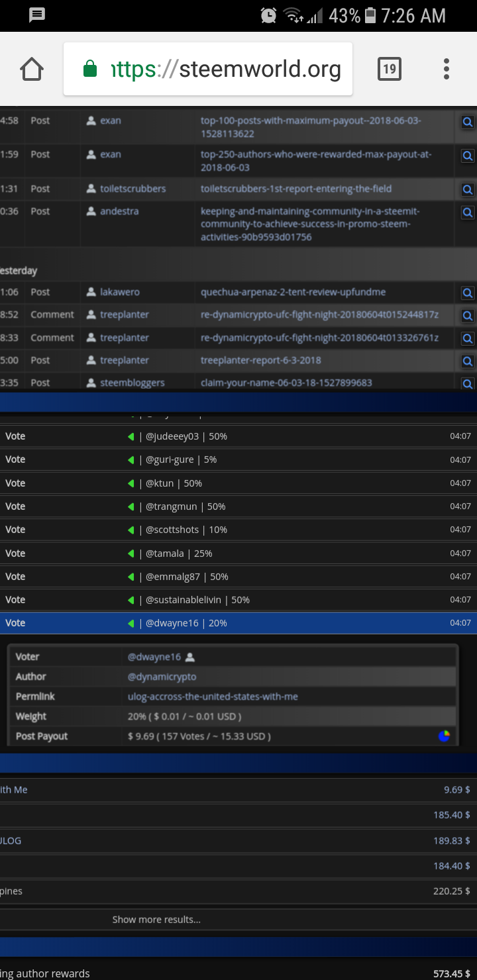Expand the @scottshots 10% vote row
The height and width of the screenshot is (980, 477).
coord(238,530)
